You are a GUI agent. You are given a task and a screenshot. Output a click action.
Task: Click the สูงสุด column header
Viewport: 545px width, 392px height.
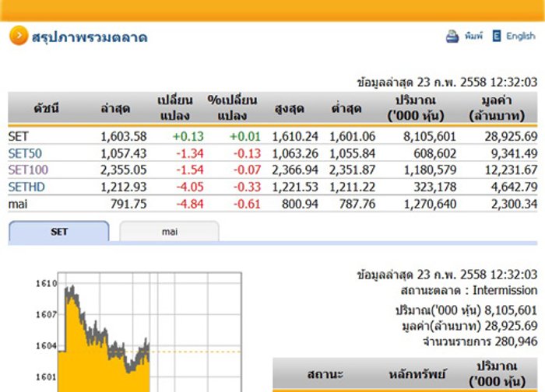click(x=290, y=108)
